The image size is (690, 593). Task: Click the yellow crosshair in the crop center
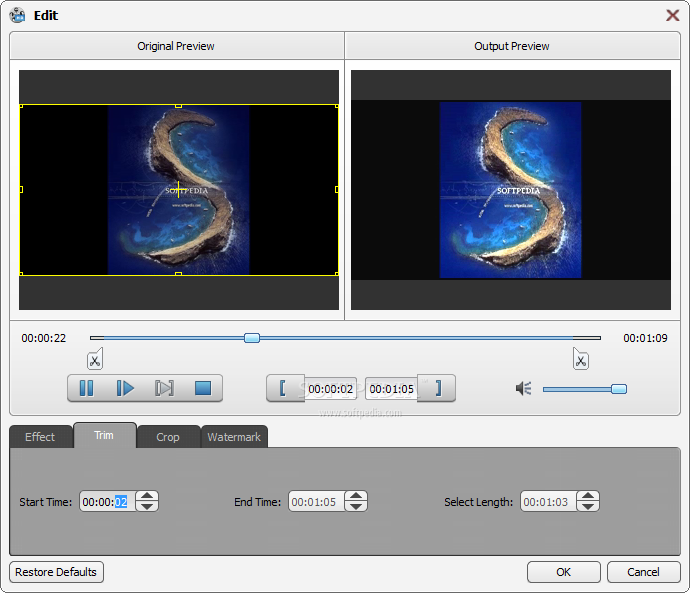tap(178, 190)
